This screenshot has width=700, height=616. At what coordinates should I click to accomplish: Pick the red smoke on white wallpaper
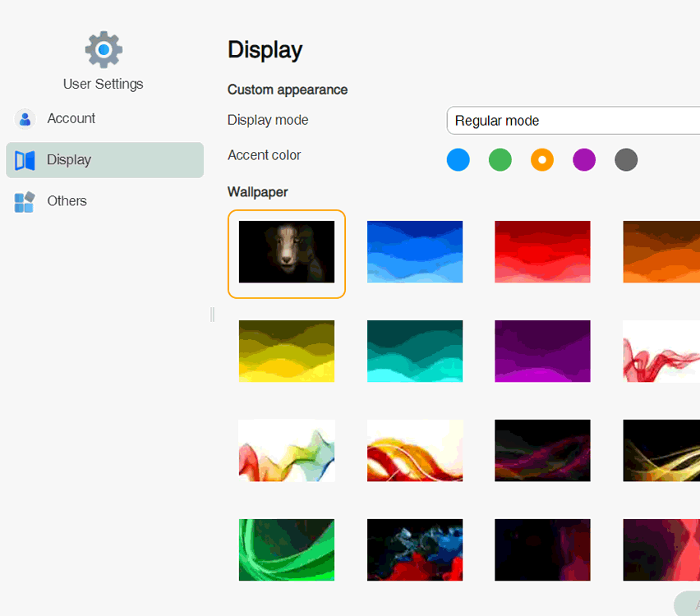pos(662,352)
